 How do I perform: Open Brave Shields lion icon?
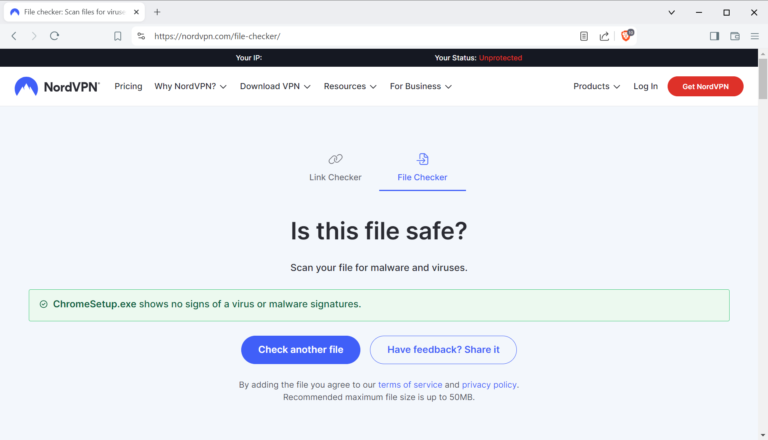[x=627, y=35]
